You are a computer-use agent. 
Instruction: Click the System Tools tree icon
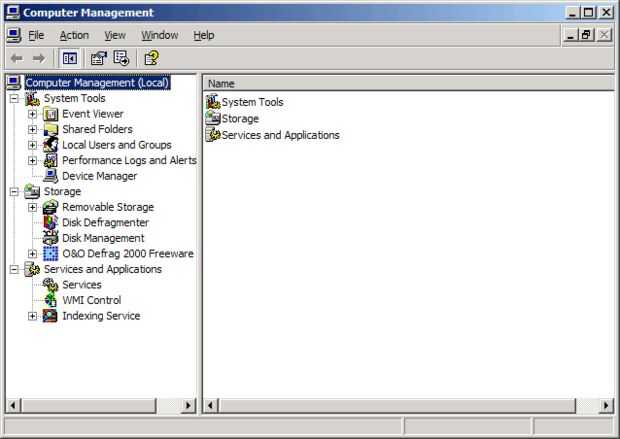(x=32, y=98)
